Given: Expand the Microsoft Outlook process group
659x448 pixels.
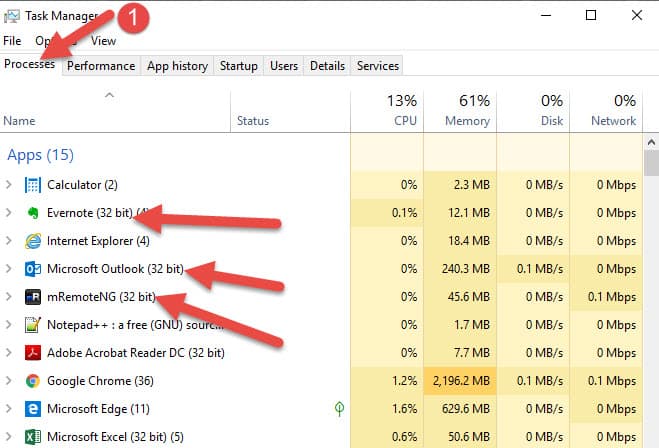Looking at the screenshot, I should point(8,269).
